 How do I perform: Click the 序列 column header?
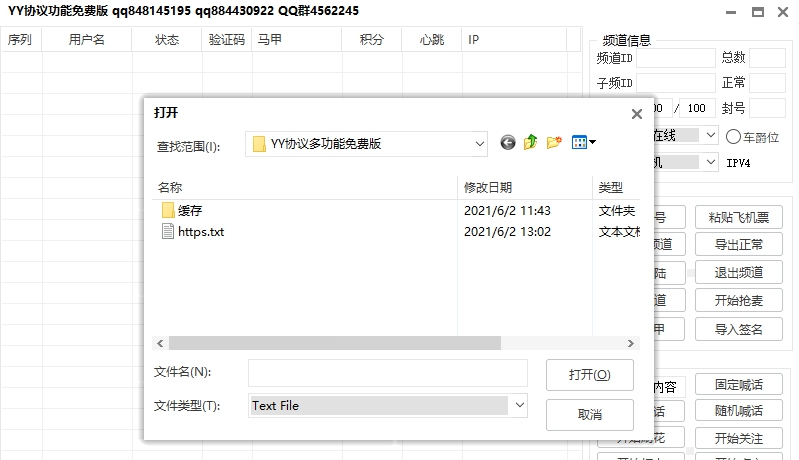pos(20,40)
